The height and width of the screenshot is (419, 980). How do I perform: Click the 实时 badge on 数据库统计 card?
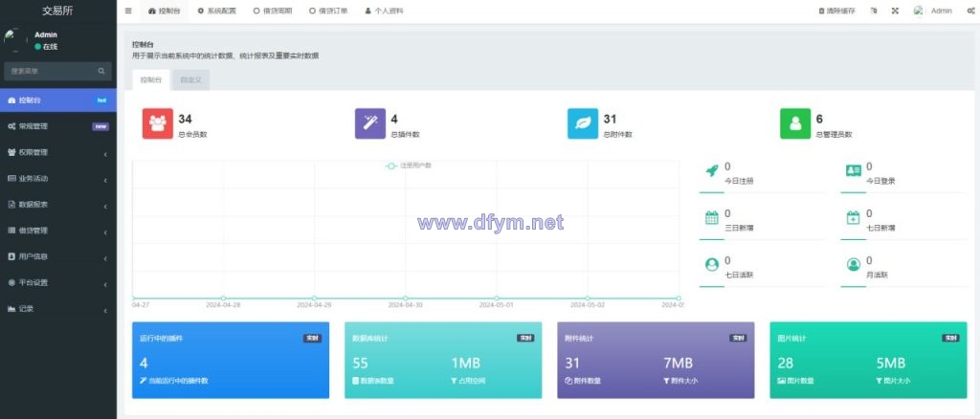pyautogui.click(x=525, y=338)
